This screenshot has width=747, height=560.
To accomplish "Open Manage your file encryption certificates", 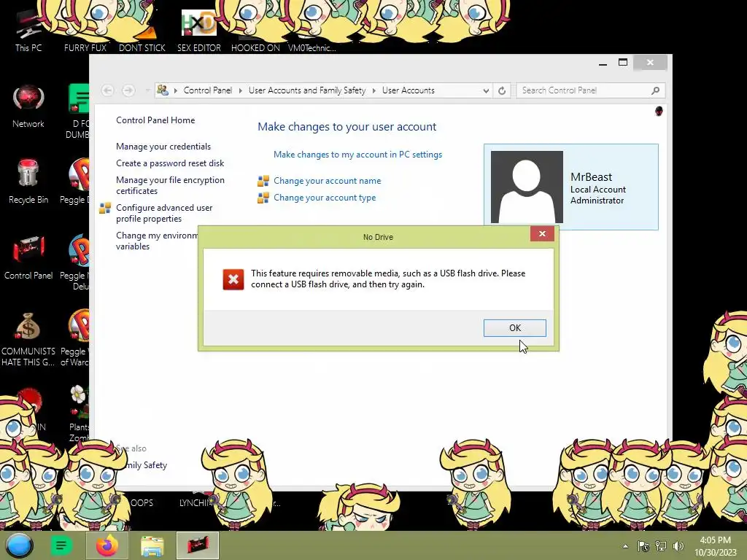I will click(169, 185).
